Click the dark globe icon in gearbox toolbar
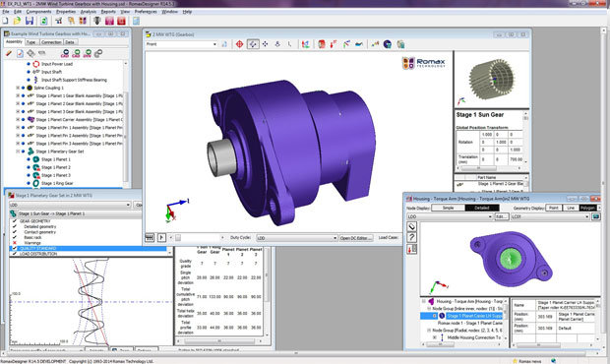Image resolution: width=610 pixels, height=364 pixels. pos(387,44)
